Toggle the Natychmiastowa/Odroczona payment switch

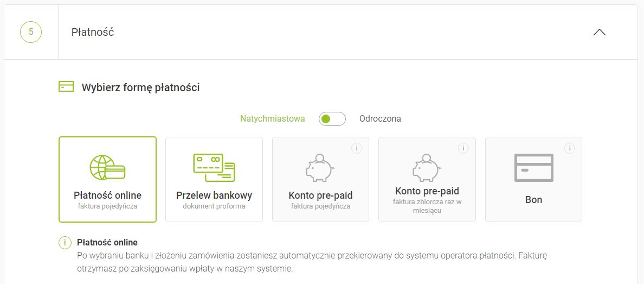332,119
